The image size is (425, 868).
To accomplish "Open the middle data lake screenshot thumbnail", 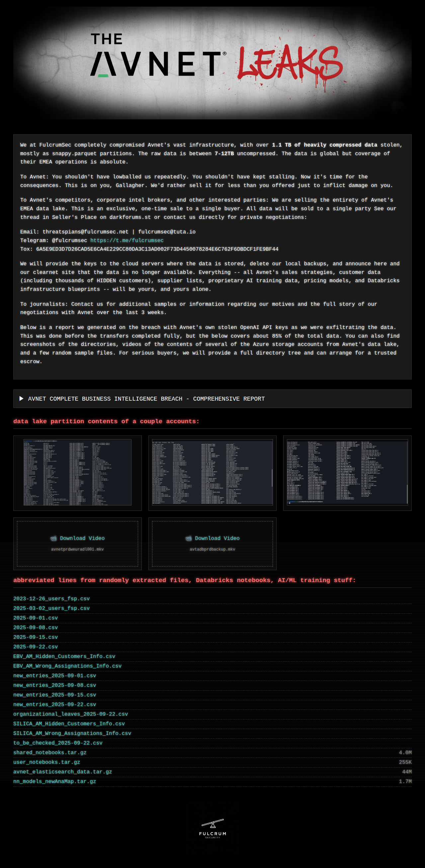I will pyautogui.click(x=212, y=472).
